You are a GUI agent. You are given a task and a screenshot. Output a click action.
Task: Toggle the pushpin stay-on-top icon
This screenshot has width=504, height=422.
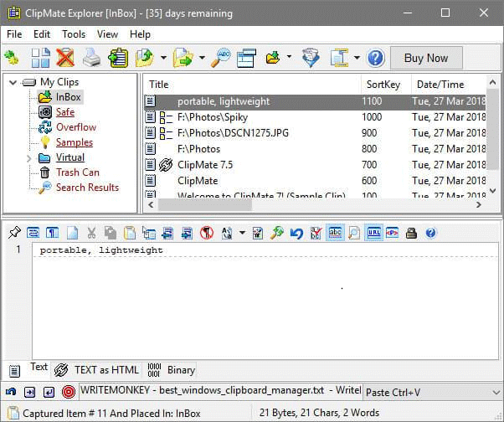13,233
